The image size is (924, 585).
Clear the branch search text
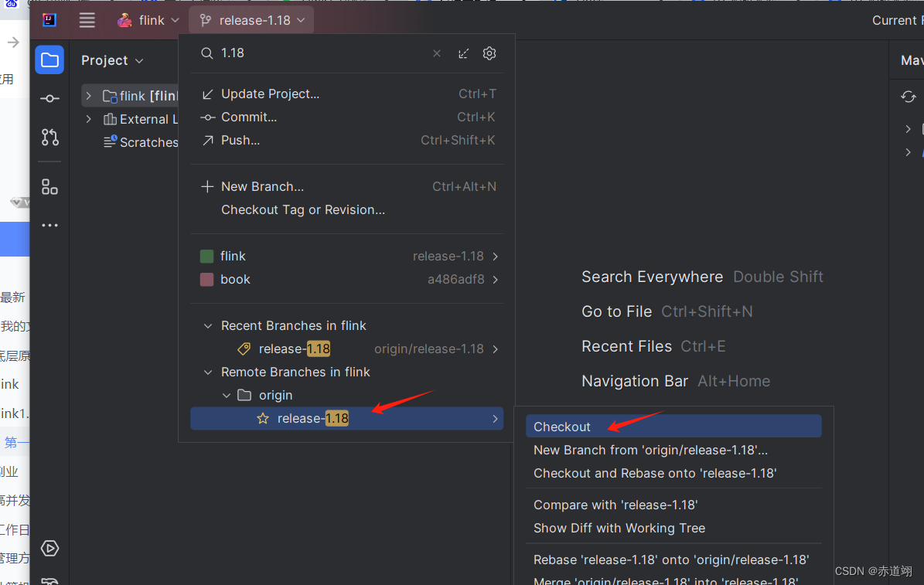point(437,53)
